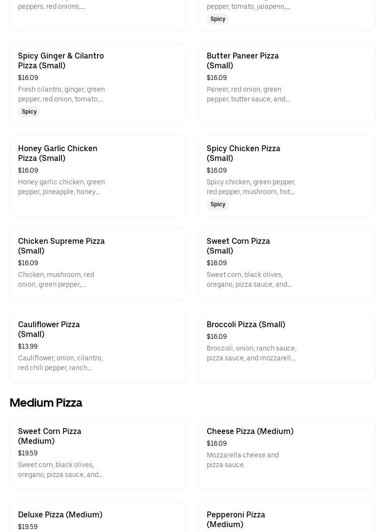Click the $13.99 Cauliflower Pizza price

(28, 346)
